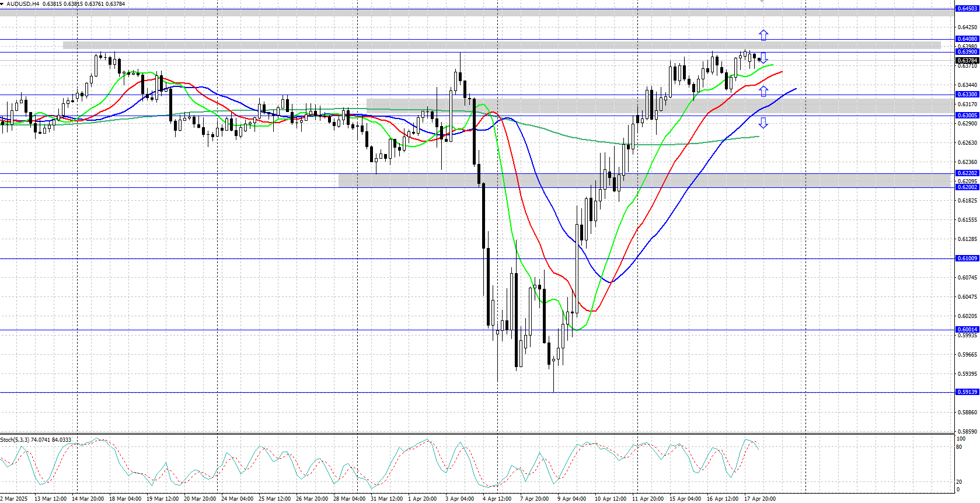Select the 0.59139 price level label

coord(967,392)
